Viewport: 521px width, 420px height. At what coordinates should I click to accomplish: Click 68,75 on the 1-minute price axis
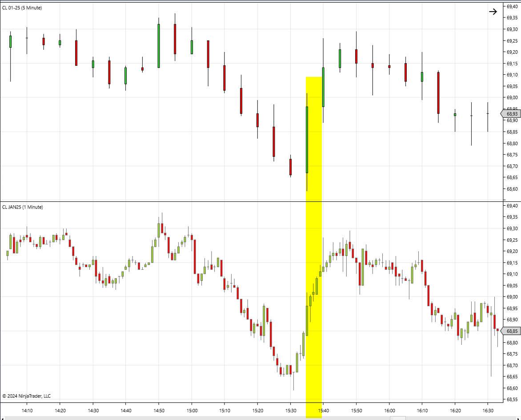click(x=512, y=354)
